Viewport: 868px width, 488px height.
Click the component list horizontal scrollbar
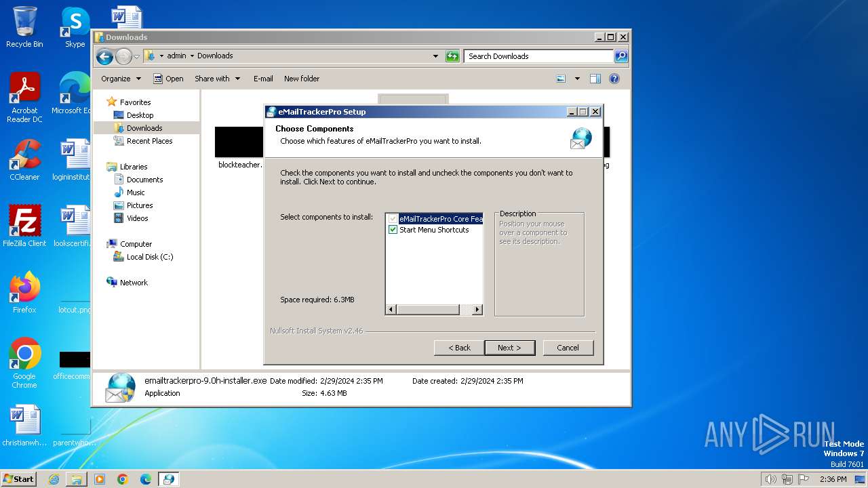434,310
